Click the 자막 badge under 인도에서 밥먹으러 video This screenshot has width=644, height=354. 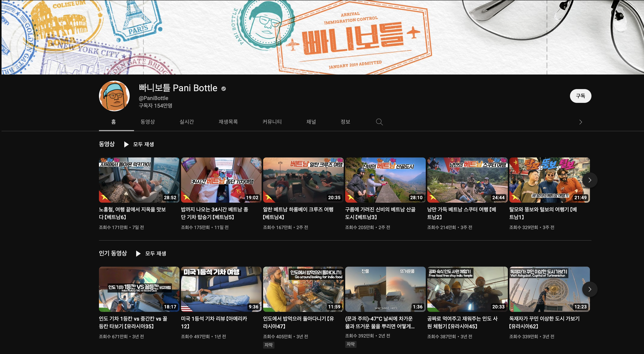(268, 345)
